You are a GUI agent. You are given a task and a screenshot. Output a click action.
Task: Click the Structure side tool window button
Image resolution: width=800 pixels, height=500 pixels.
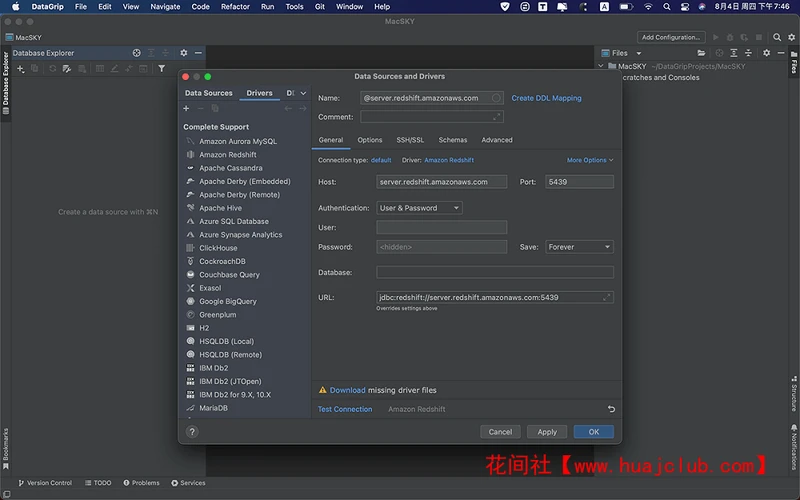pos(794,393)
